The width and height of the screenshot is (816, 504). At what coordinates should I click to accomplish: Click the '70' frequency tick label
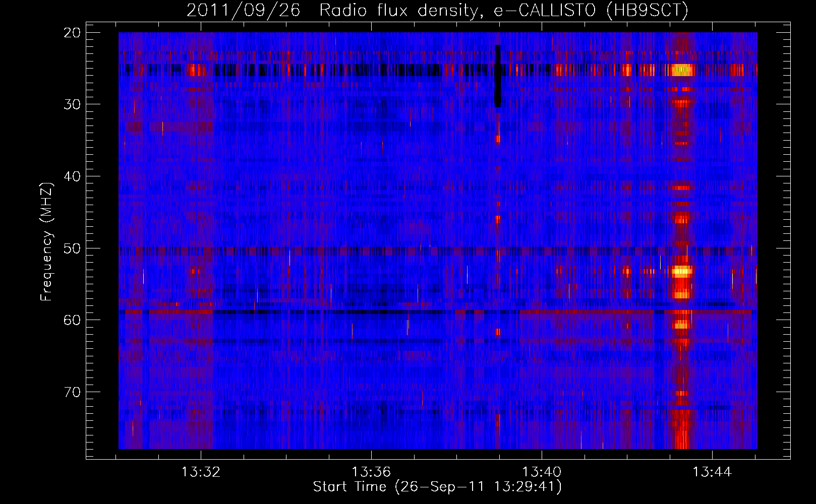(72, 392)
